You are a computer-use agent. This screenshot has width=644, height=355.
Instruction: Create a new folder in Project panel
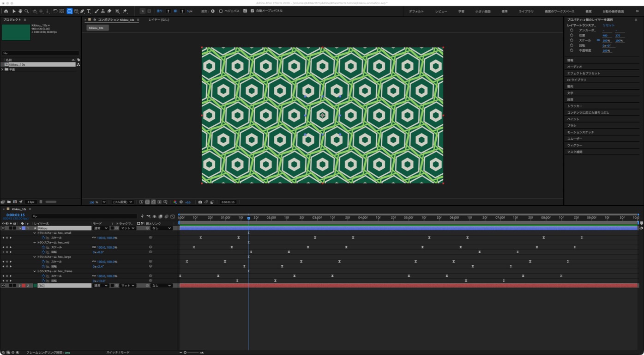click(9, 202)
